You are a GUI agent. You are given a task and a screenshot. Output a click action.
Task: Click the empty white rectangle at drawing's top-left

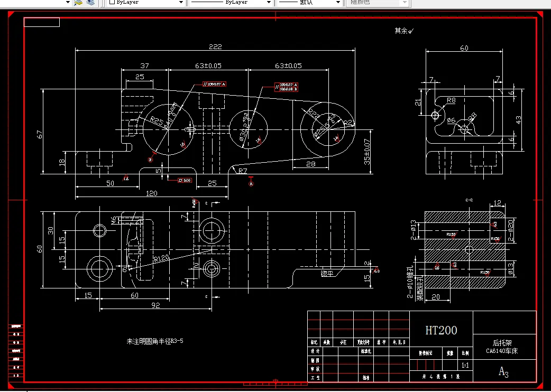pos(41,22)
